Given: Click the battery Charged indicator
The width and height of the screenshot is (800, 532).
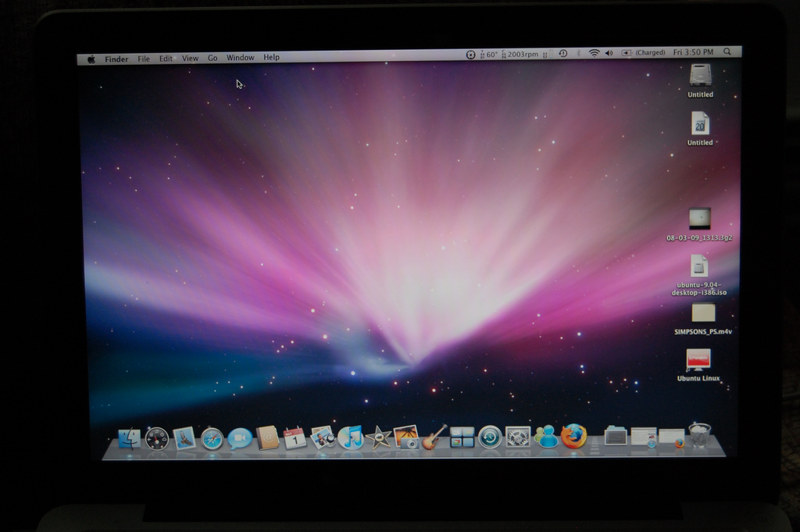Looking at the screenshot, I should pyautogui.click(x=644, y=52).
